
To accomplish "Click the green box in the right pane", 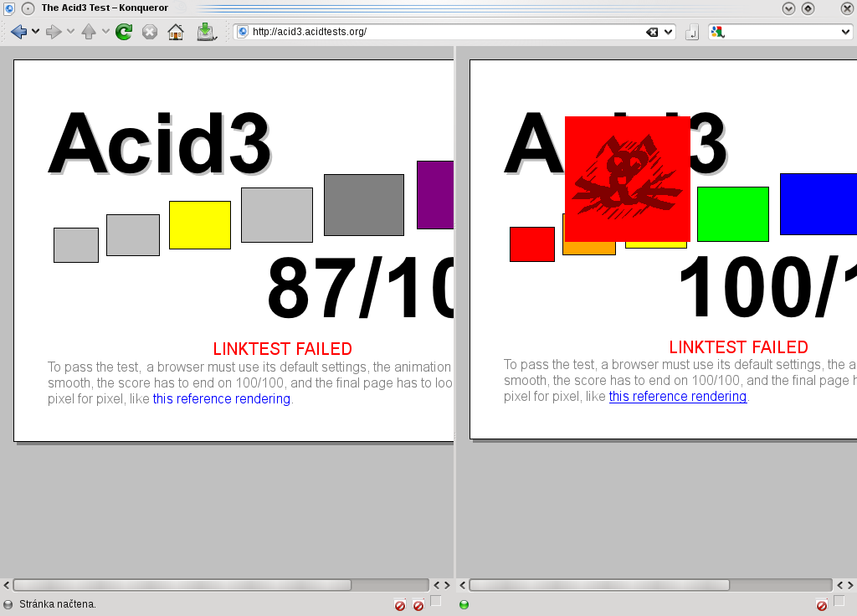I will point(733,213).
